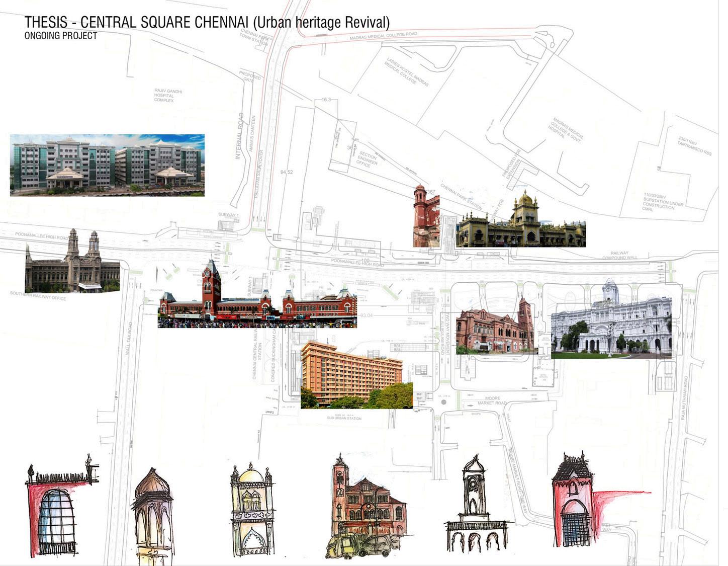Click the "SECTION ENGINEER OFFICE" label
The width and height of the screenshot is (728, 566).
367,159
